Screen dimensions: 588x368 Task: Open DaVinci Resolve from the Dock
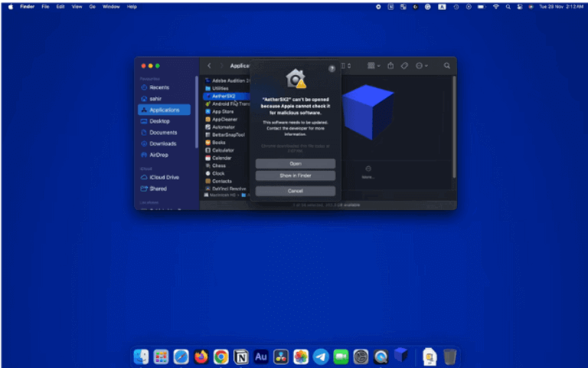coord(281,356)
